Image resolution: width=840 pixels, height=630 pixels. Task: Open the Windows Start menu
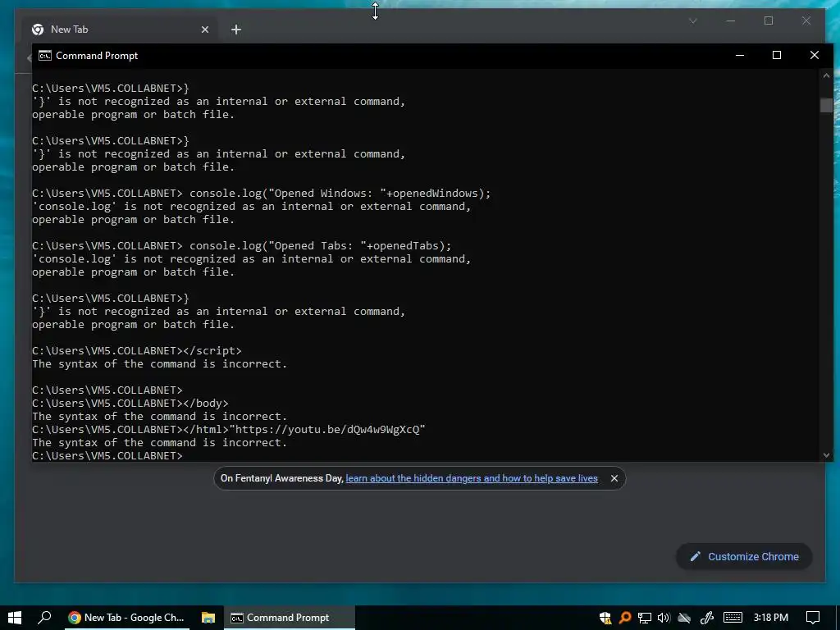[x=15, y=618]
